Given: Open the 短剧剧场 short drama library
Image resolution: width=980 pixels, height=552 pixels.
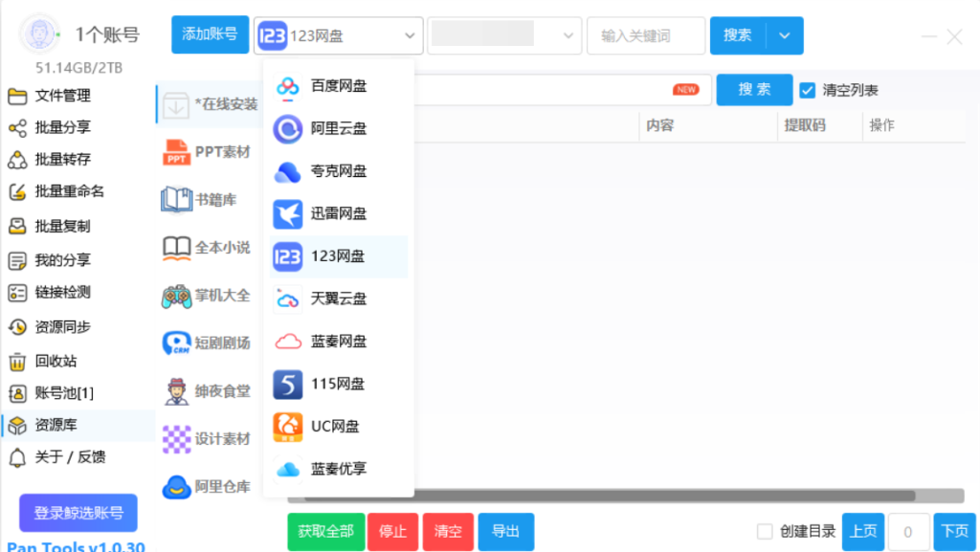Looking at the screenshot, I should point(210,342).
